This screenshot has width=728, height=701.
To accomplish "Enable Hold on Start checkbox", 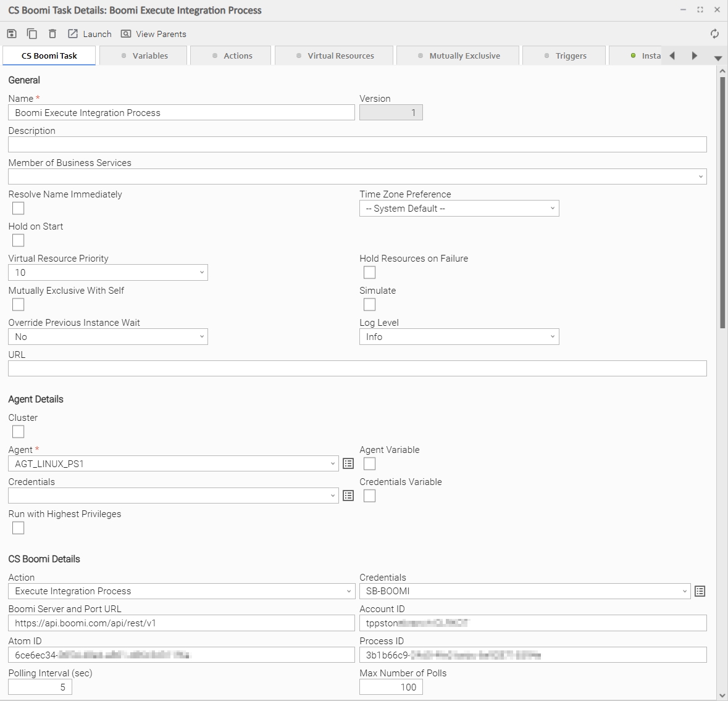I will [18, 240].
